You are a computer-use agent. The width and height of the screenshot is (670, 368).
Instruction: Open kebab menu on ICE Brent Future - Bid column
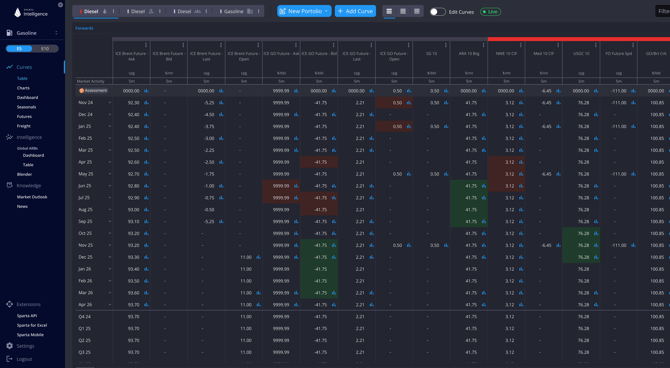tap(183, 45)
